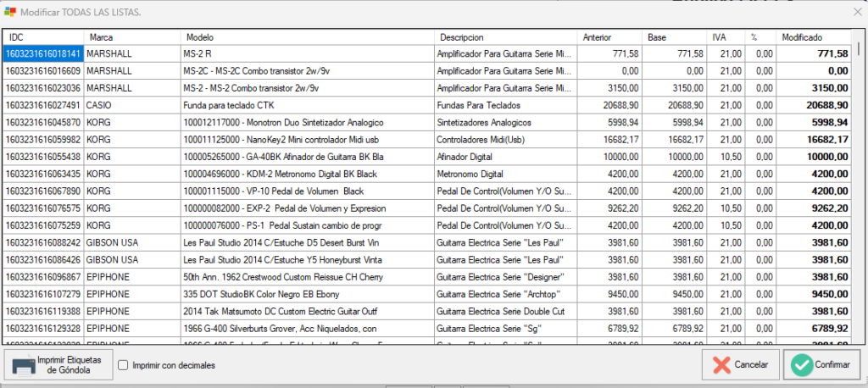The image size is (868, 388).
Task: Click the Base column header
Action: (675, 37)
